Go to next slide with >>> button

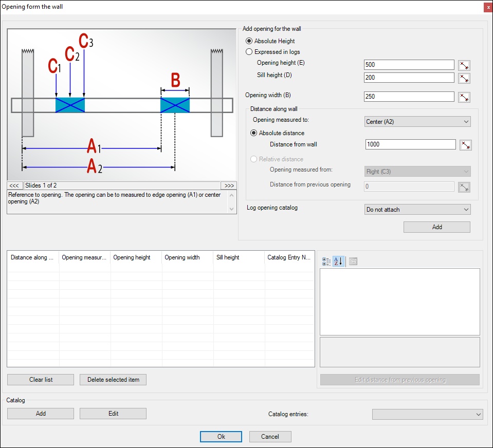coord(229,185)
